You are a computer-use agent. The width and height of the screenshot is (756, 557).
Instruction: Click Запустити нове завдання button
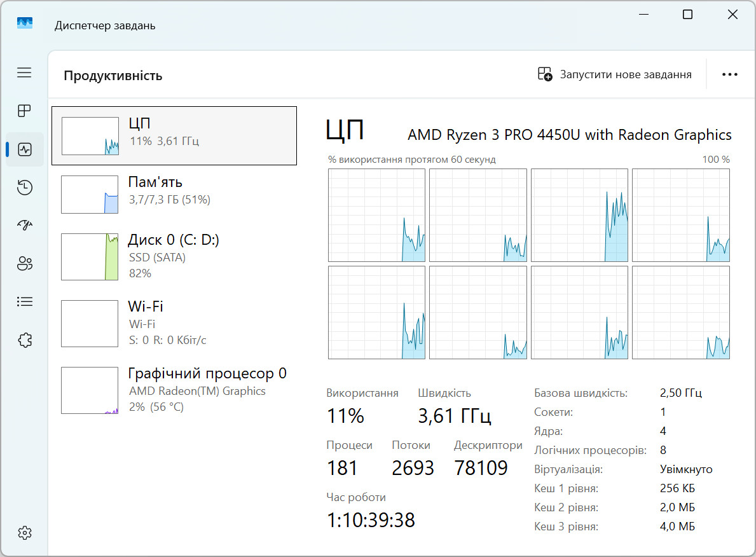pyautogui.click(x=615, y=74)
